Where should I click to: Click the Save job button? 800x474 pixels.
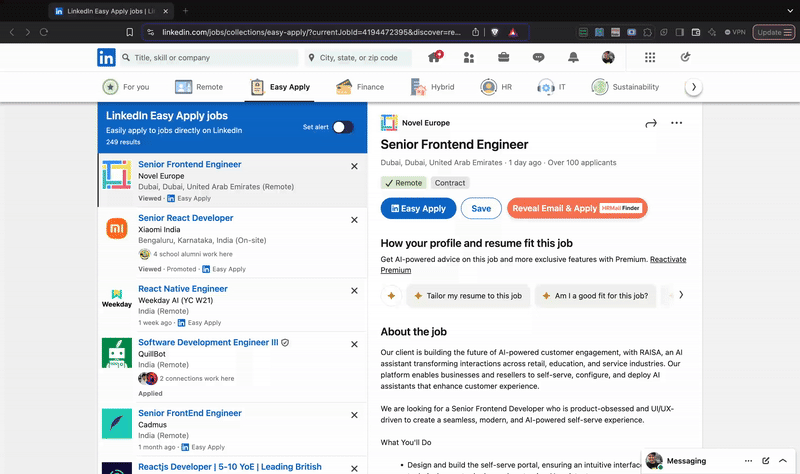[481, 208]
